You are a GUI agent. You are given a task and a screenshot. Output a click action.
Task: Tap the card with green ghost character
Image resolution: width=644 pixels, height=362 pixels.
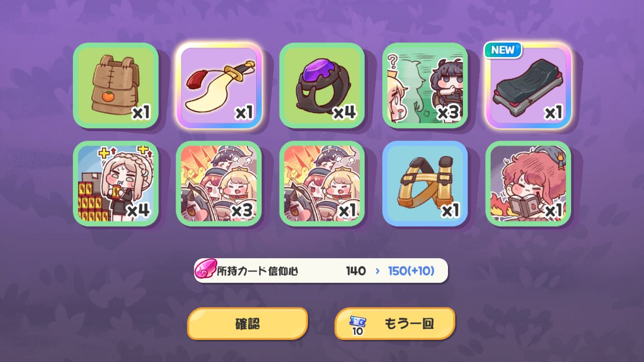click(425, 85)
